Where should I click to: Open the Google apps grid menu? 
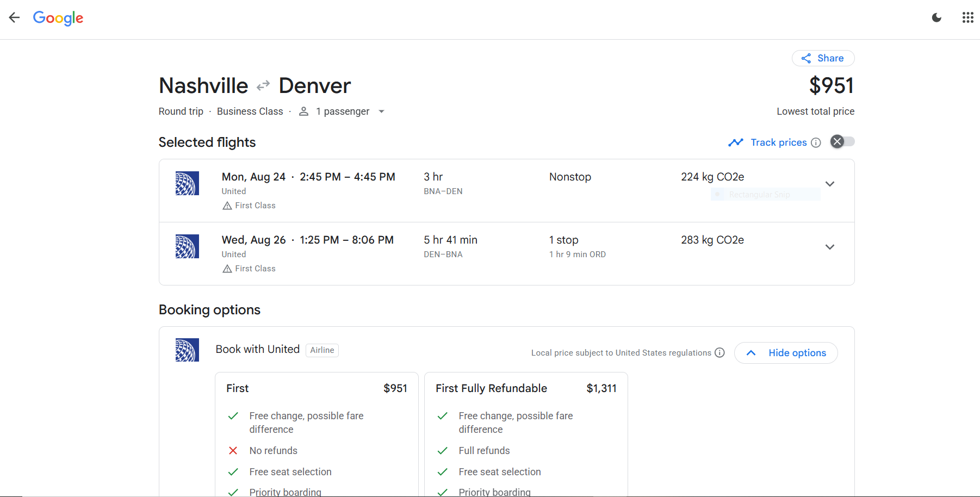coord(967,17)
